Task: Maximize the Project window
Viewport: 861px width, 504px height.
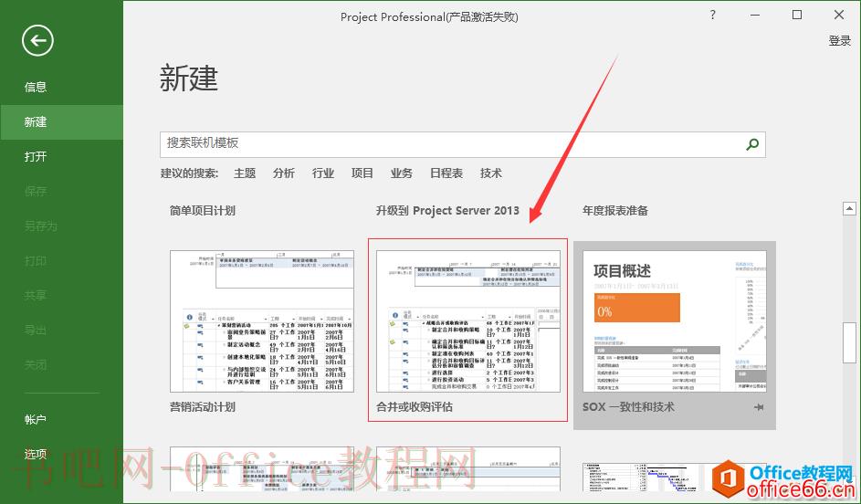Action: point(797,15)
